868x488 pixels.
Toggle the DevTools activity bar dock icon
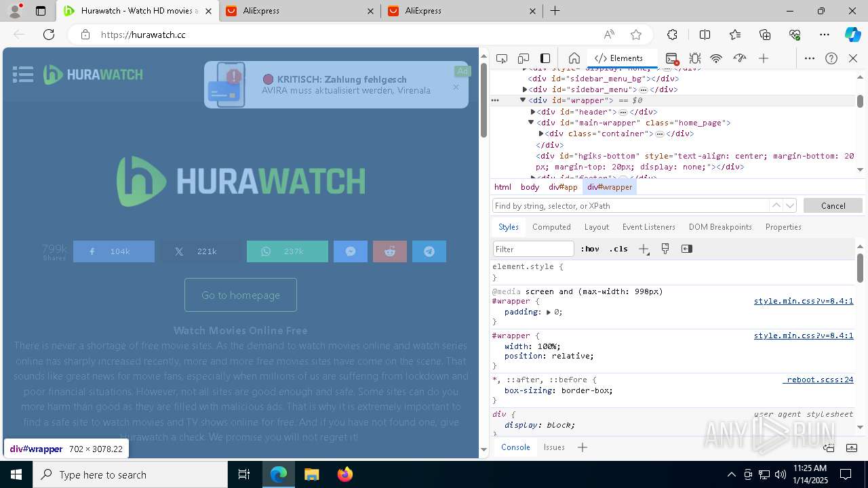[545, 58]
